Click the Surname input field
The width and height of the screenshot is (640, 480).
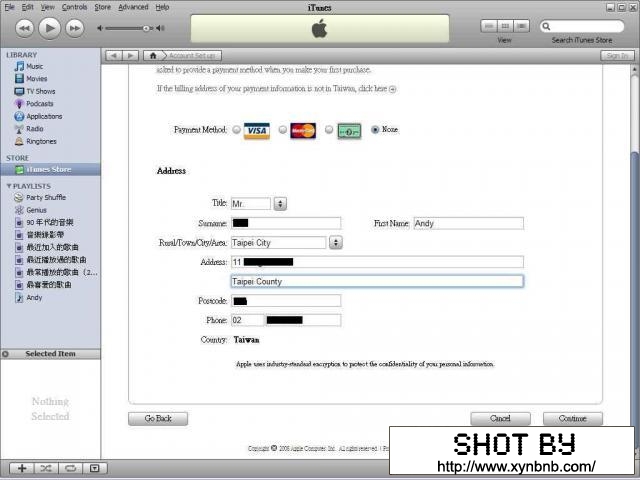pos(286,223)
